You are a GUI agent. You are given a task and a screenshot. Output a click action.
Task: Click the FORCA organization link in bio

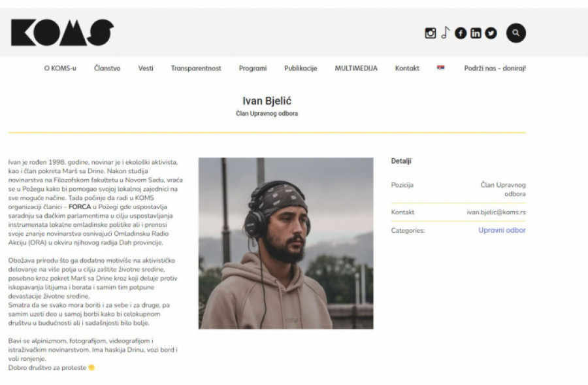tap(80, 207)
